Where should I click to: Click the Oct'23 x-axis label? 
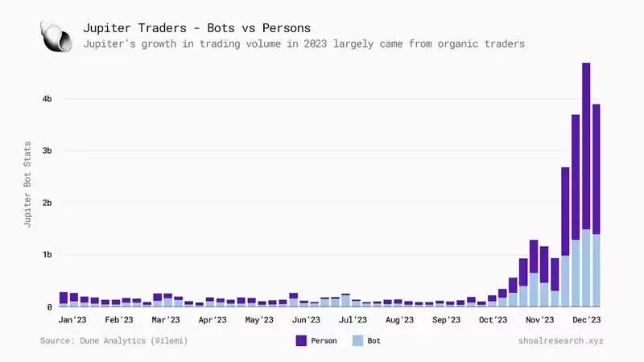pyautogui.click(x=493, y=319)
